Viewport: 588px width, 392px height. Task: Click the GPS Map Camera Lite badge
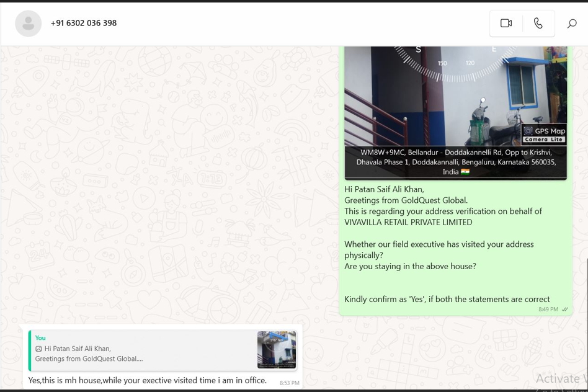(544, 135)
